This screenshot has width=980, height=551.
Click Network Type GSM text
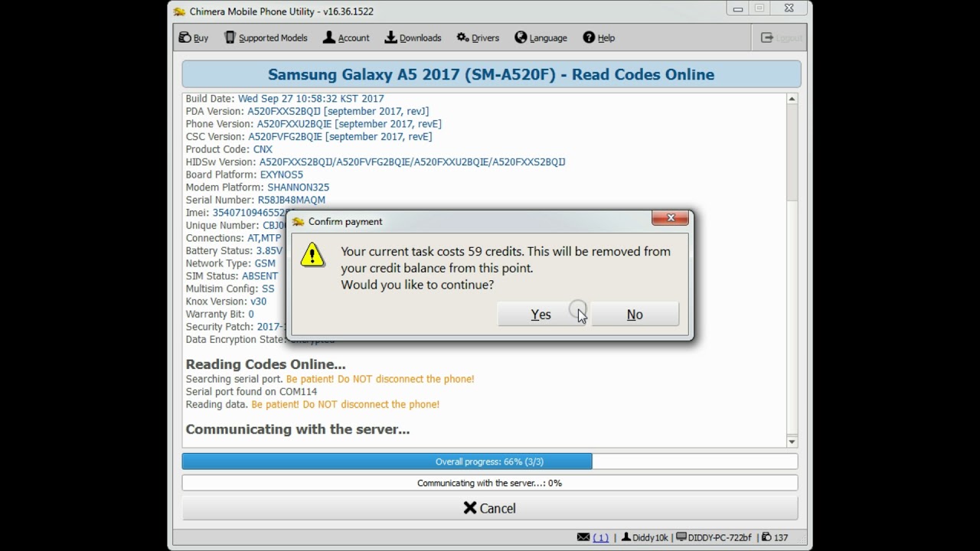(x=230, y=263)
